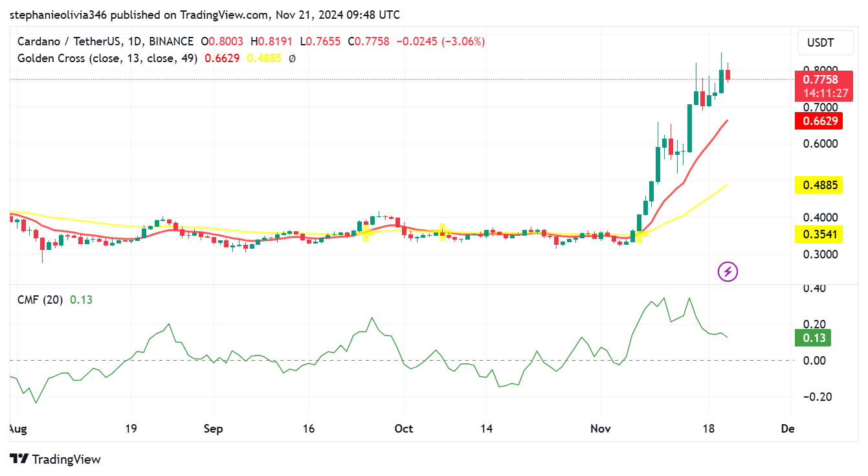
Task: Click the 0.6000 price scale label
Action: (820, 144)
